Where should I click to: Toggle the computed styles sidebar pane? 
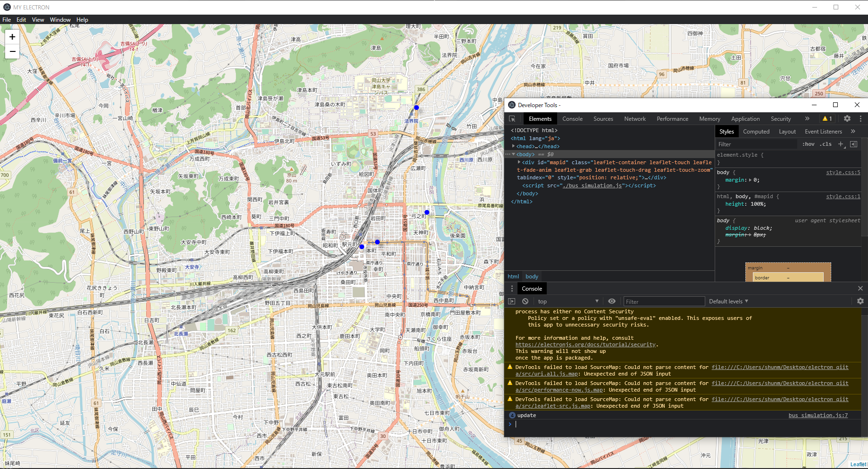click(x=853, y=144)
